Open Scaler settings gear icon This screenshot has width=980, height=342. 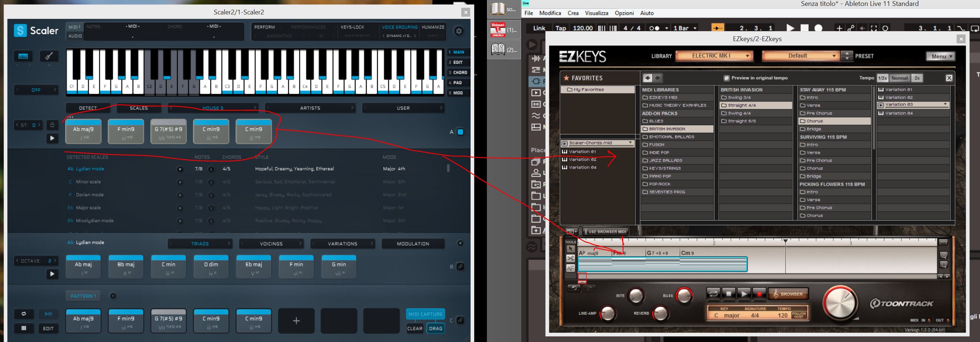(459, 31)
